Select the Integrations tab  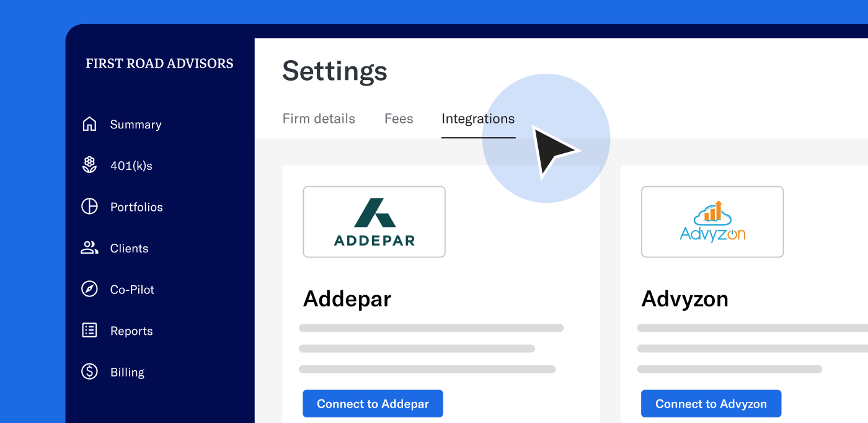(478, 118)
